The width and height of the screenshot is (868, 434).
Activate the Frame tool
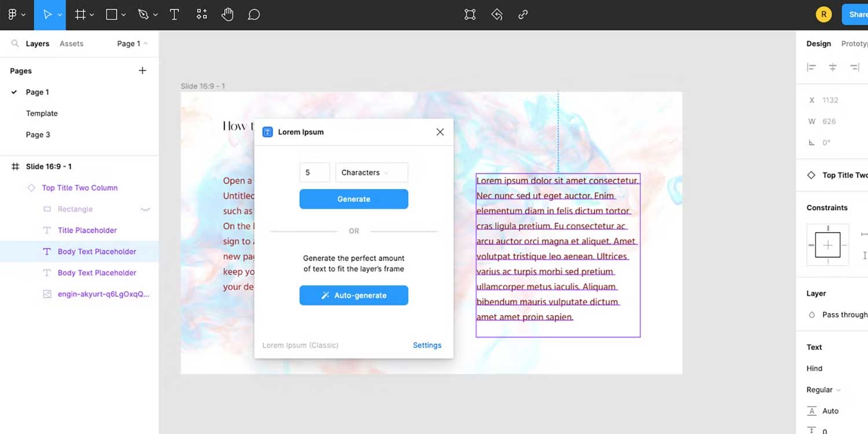coord(80,14)
